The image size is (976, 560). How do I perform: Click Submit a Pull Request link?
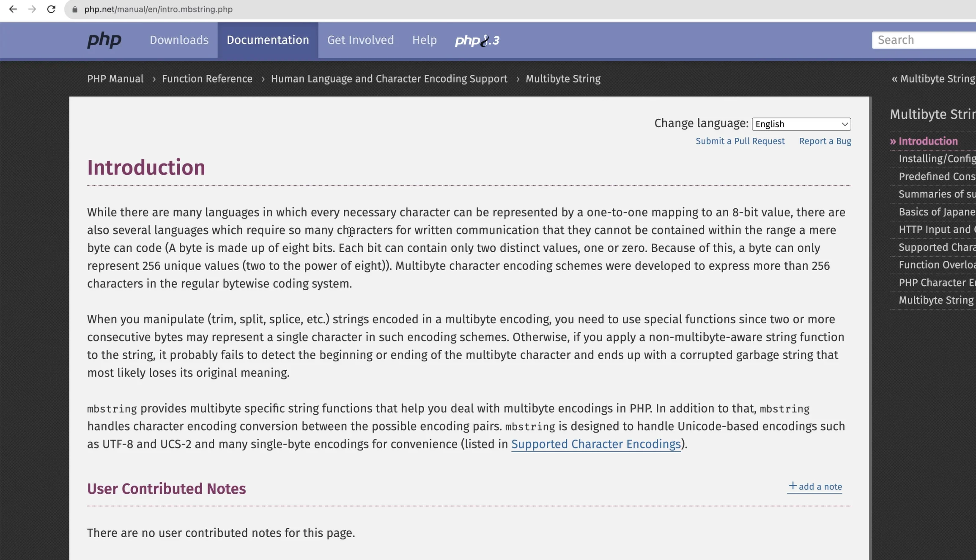[x=740, y=141]
